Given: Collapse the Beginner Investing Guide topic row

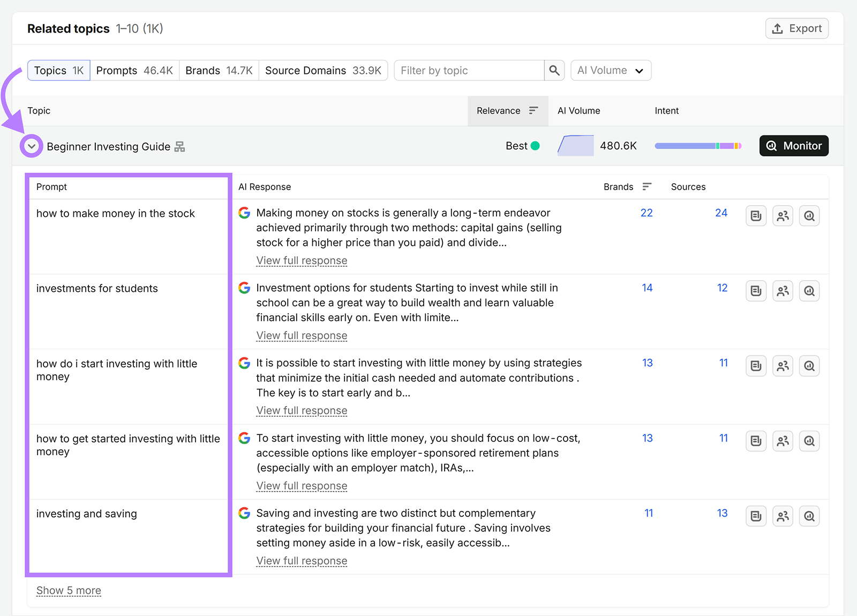Looking at the screenshot, I should pyautogui.click(x=32, y=146).
